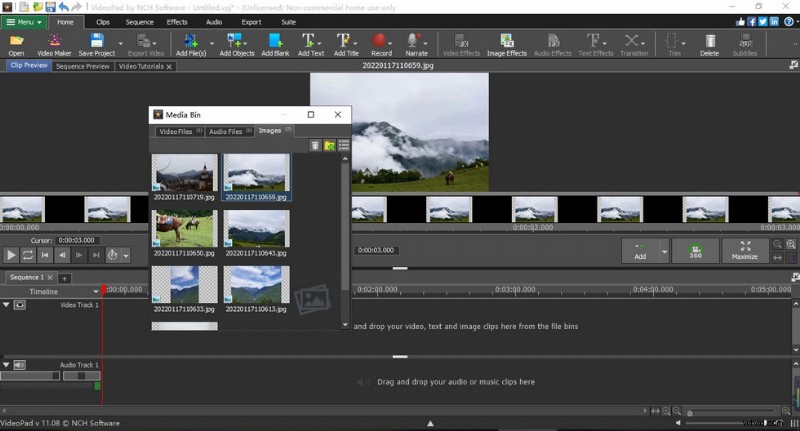Image resolution: width=800 pixels, height=431 pixels.
Task: Click the Trim tool
Action: 672,44
